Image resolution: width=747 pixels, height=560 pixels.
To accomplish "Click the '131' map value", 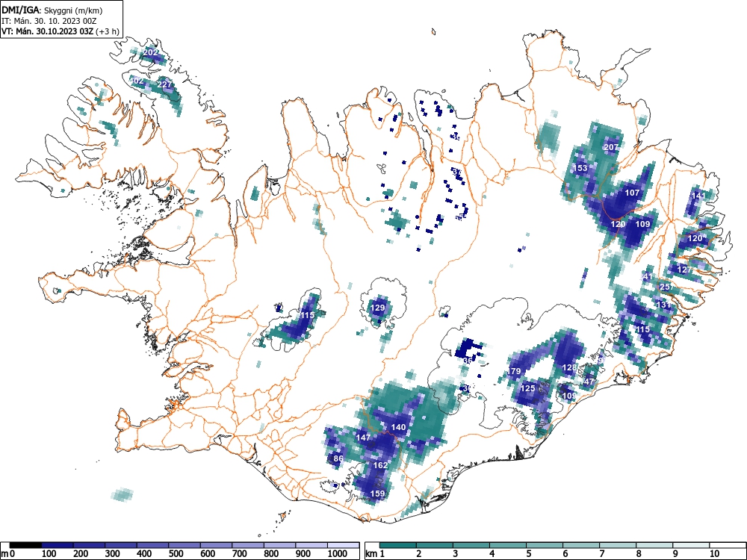I will [663, 305].
